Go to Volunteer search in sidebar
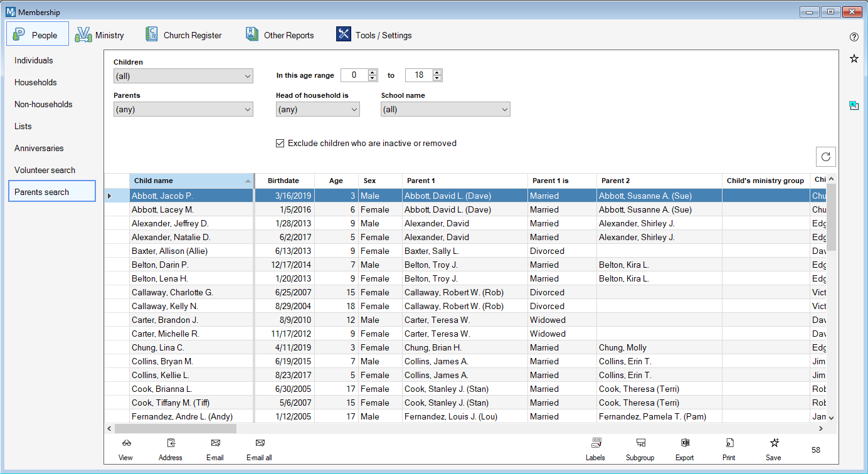This screenshot has height=474, width=868. [x=45, y=170]
